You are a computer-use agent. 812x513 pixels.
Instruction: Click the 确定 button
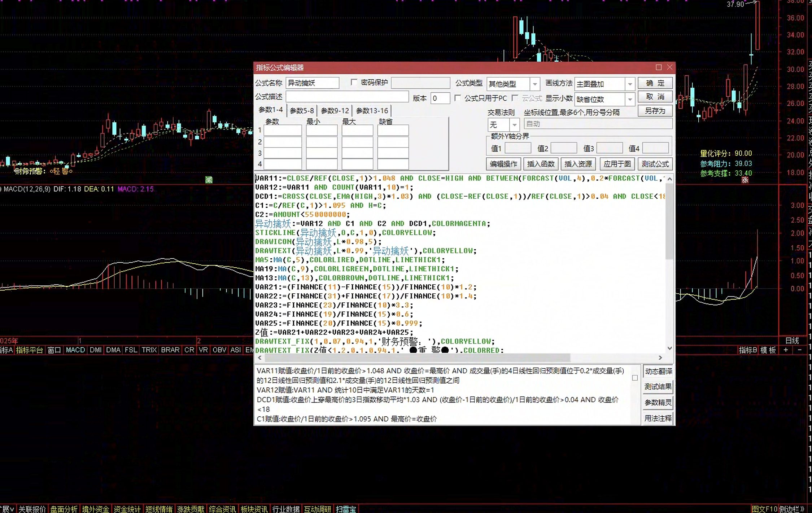pos(655,83)
